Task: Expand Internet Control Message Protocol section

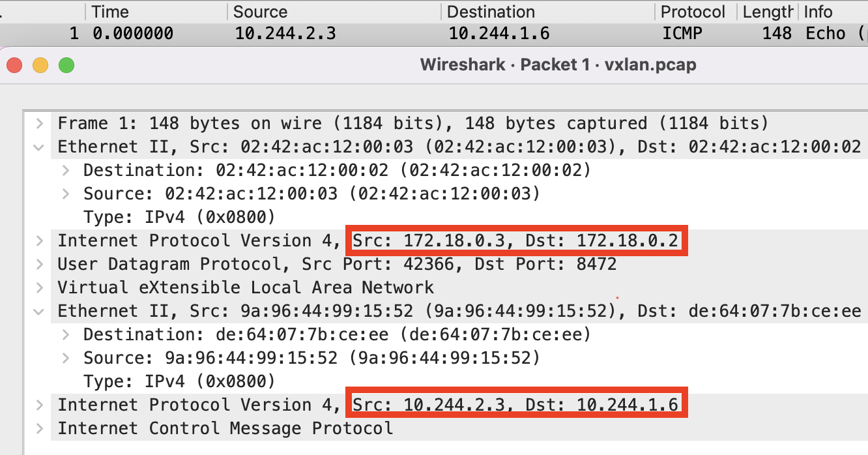Action: pos(40,428)
